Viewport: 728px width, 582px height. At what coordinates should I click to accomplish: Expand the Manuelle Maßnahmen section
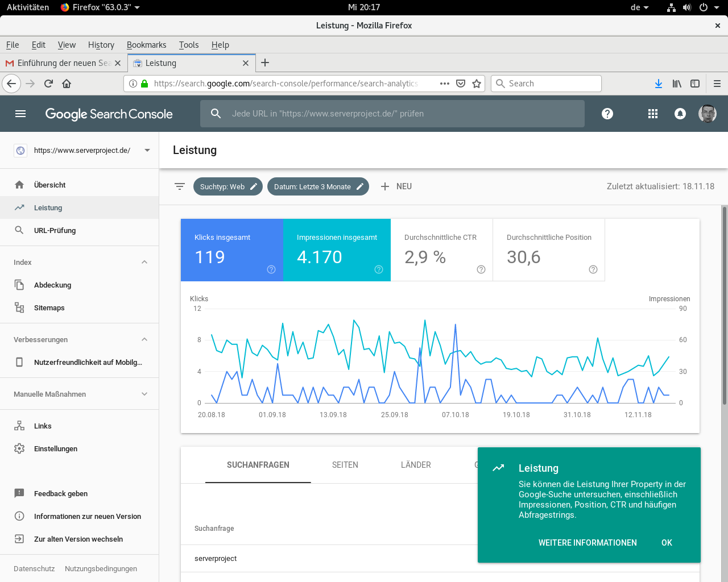[x=144, y=394]
